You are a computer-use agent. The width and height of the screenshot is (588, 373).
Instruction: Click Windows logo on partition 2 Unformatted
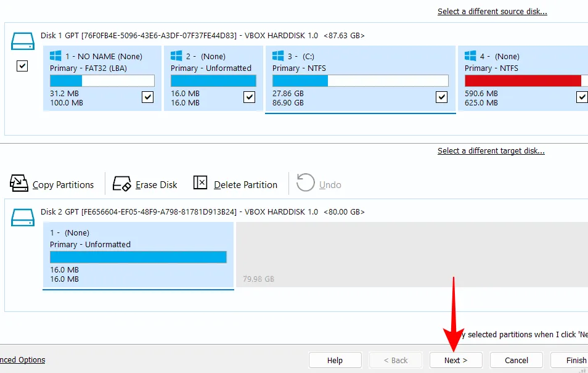176,56
